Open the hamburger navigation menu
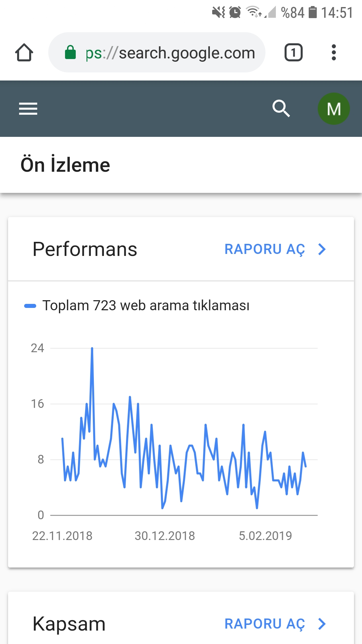 tap(28, 109)
